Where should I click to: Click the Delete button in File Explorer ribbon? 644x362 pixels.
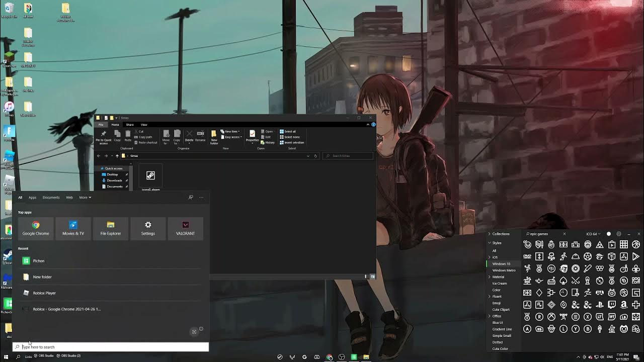(x=189, y=136)
